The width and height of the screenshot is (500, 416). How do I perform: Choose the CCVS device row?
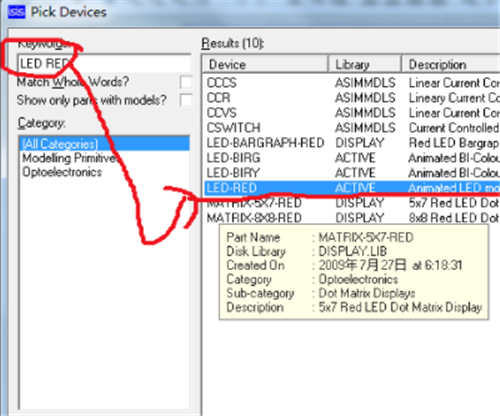point(352,113)
